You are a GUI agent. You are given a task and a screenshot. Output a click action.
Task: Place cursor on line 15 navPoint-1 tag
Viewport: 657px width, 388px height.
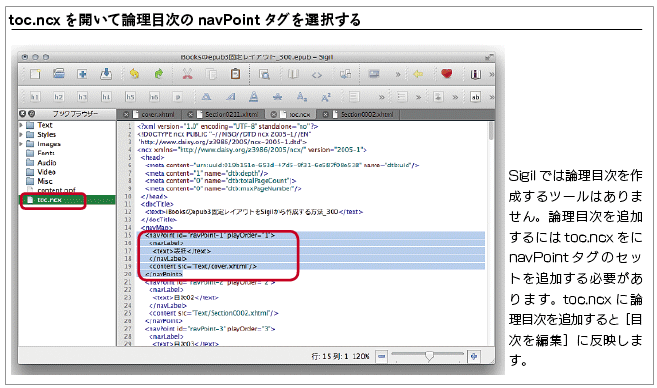pyautogui.click(x=210, y=235)
